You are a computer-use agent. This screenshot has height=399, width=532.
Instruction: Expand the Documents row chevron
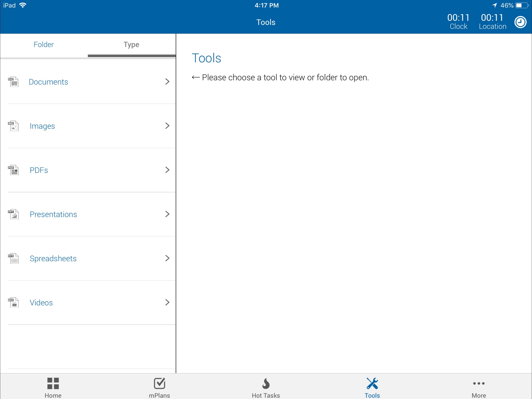167,82
